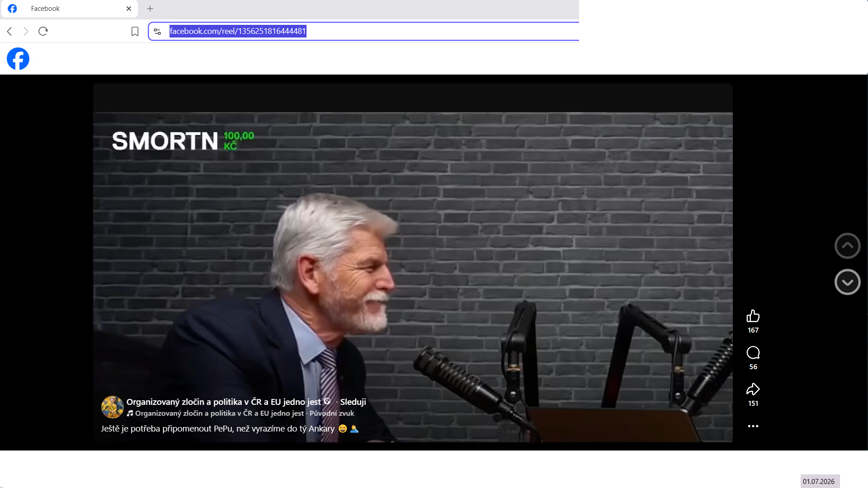Open comments on the reel
This screenshot has height=488, width=868.
753,352
